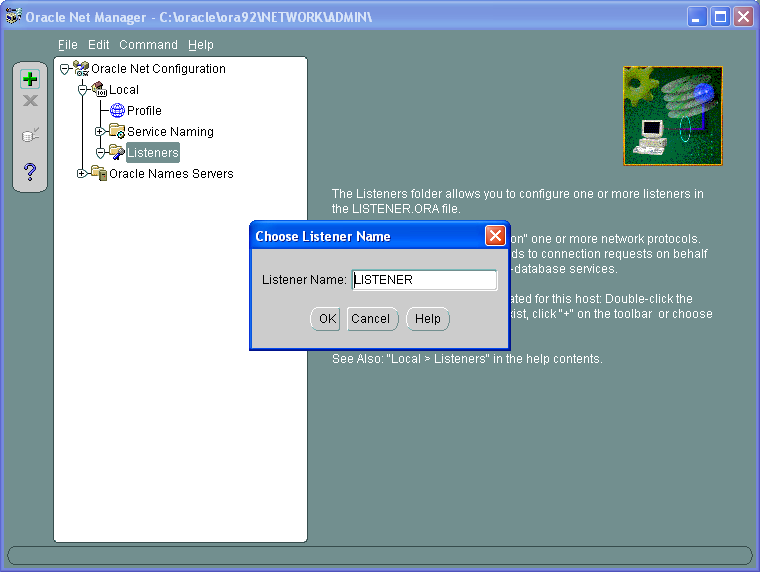Minimize the Oracle Net Manager window
Viewport: 760px width, 572px height.
(x=697, y=16)
